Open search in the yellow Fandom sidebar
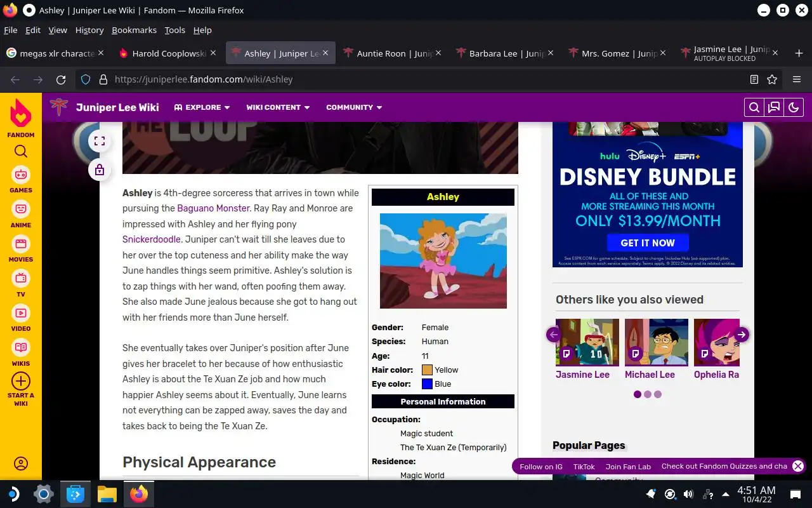Screen dimensions: 812x508 point(21,151)
